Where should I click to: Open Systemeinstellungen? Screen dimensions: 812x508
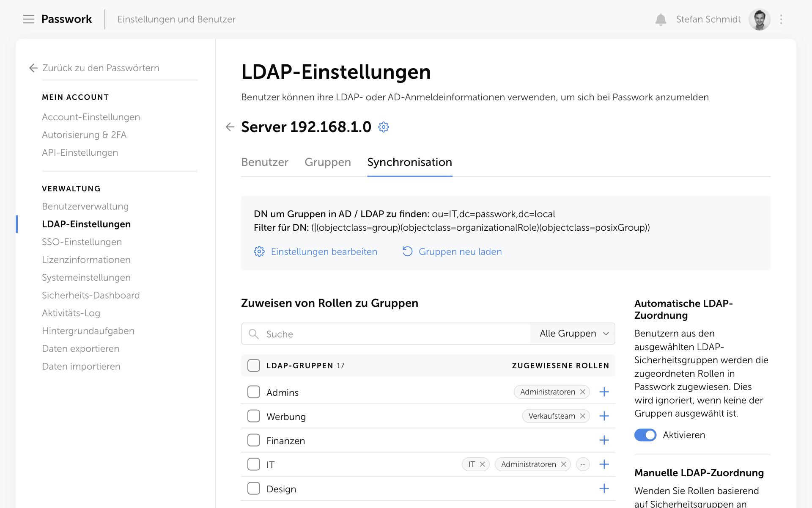pyautogui.click(x=86, y=277)
